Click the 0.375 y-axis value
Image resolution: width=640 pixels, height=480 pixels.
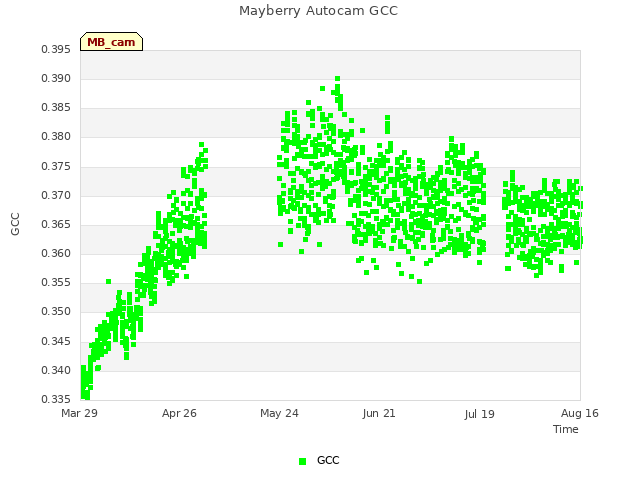pyautogui.click(x=56, y=167)
